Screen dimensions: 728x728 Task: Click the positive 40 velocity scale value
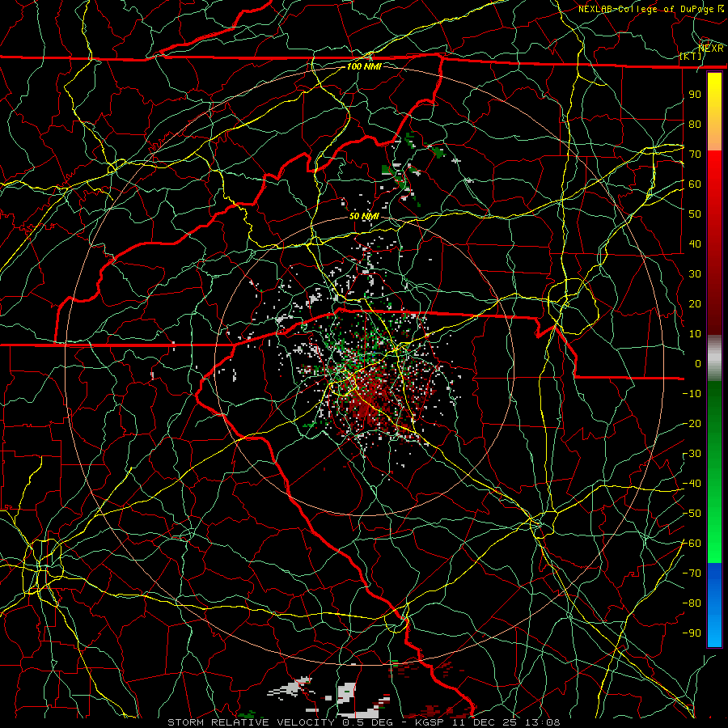[x=695, y=243]
